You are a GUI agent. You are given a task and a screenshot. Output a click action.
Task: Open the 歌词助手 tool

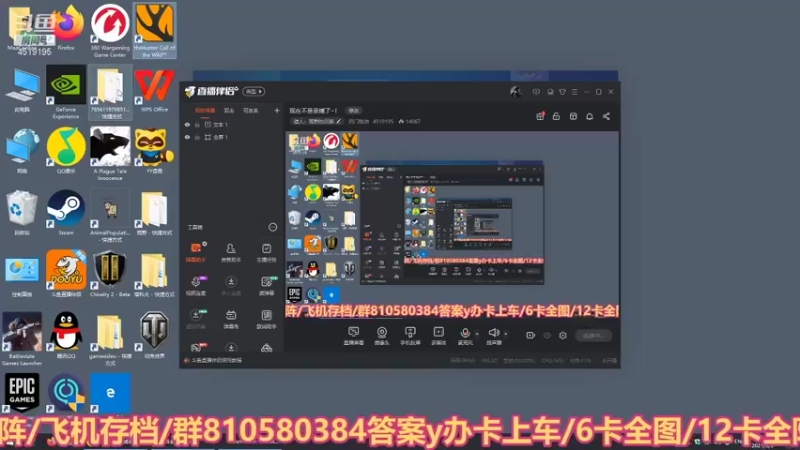pyautogui.click(x=266, y=319)
